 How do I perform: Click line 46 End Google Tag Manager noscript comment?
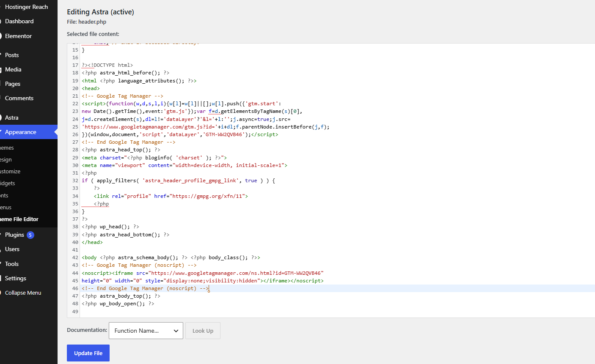click(145, 288)
